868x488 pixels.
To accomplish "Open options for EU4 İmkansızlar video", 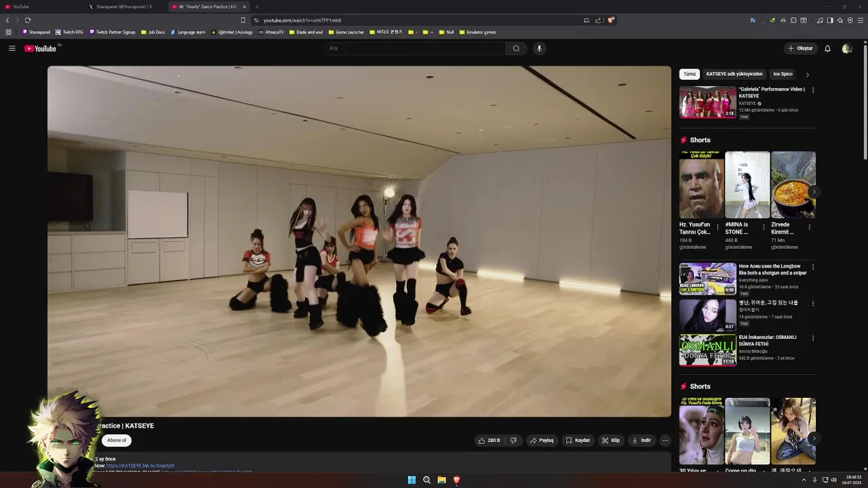I will tap(813, 338).
